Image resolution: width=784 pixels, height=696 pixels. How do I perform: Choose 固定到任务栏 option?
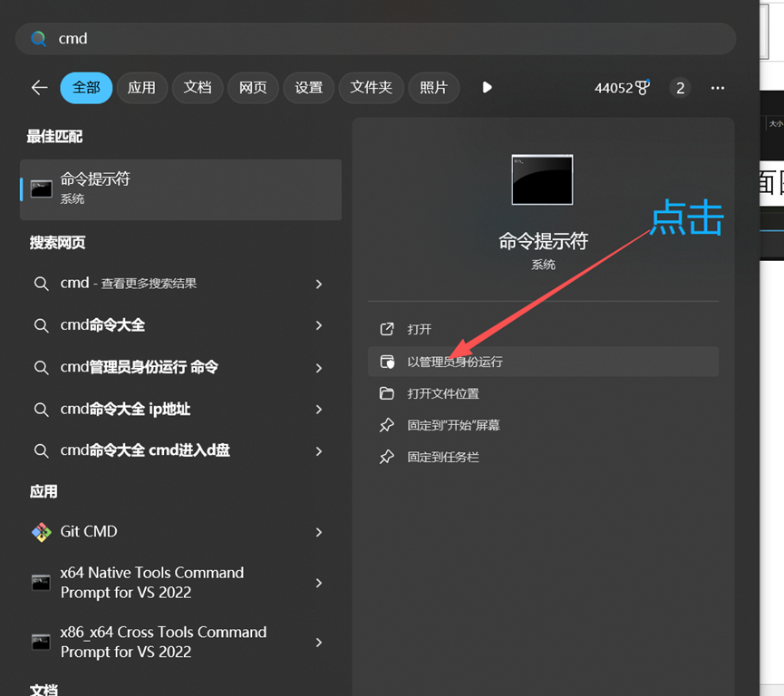point(544,457)
